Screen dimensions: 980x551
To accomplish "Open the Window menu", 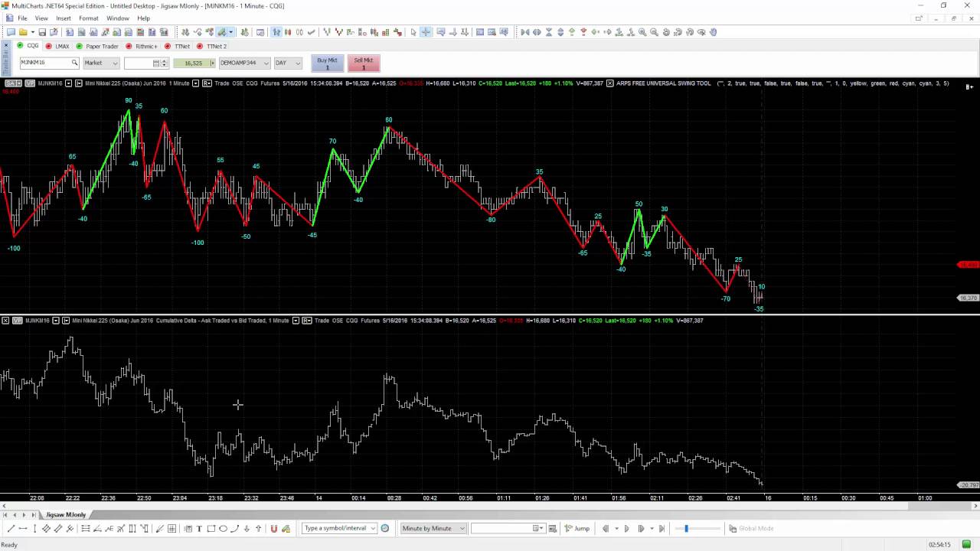I will (118, 18).
